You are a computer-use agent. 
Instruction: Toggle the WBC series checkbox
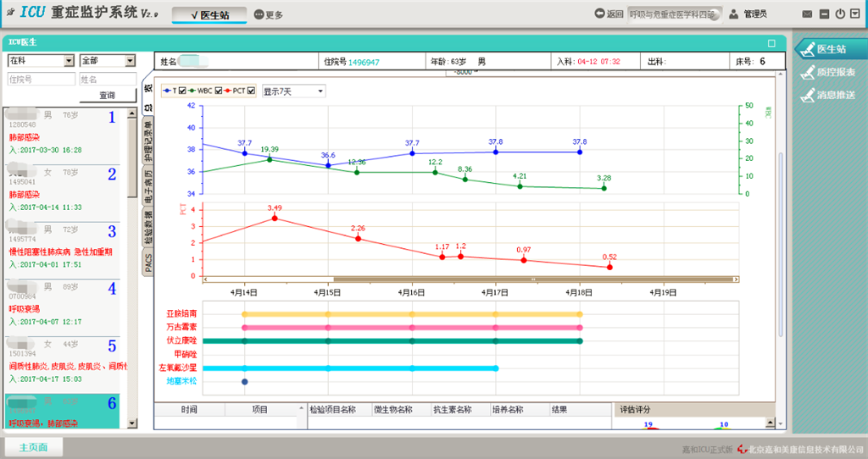(x=219, y=91)
